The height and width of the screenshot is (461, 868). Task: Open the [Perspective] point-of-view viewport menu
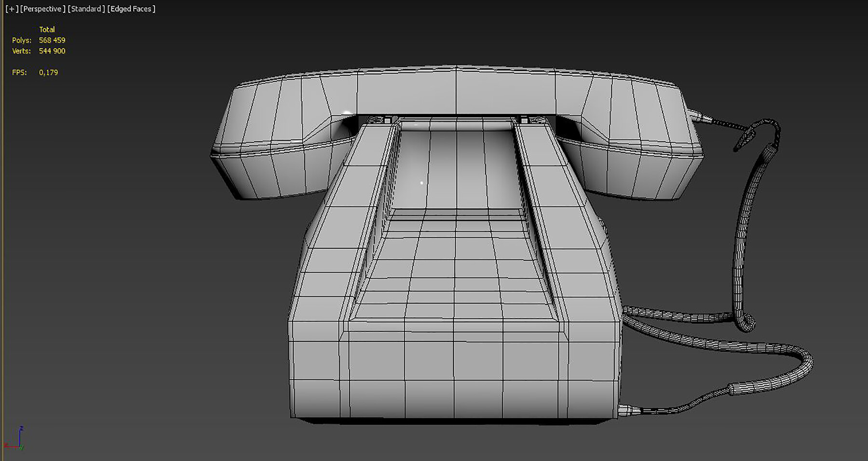pyautogui.click(x=42, y=9)
